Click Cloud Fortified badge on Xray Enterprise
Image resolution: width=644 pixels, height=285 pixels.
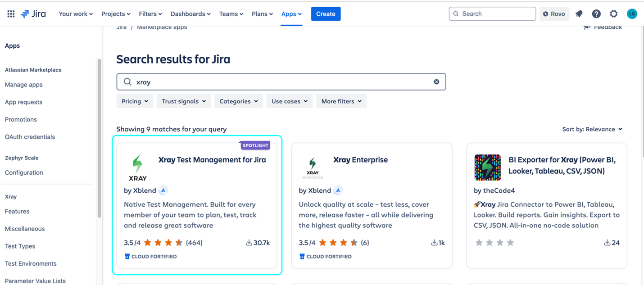tap(325, 257)
